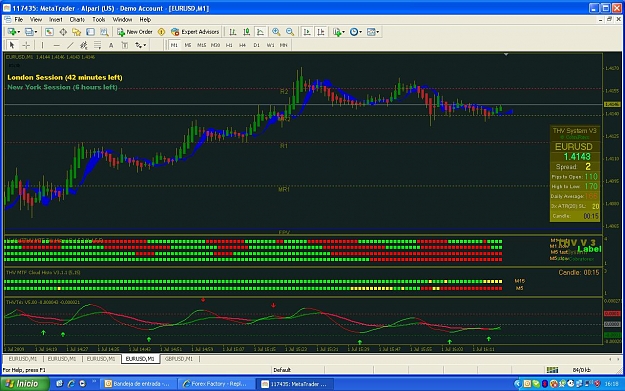Viewport: 625px width, 391px height.
Task: Open the Insert menu
Action: coord(56,20)
